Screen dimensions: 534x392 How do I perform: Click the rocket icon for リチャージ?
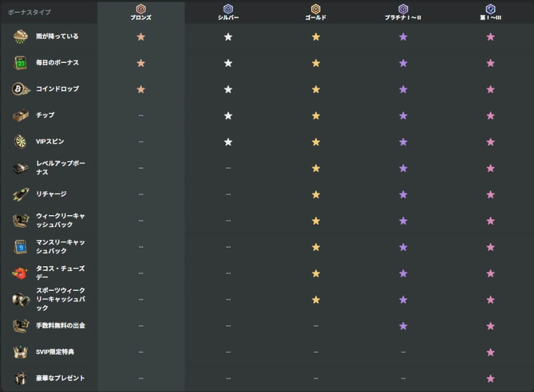(x=21, y=194)
